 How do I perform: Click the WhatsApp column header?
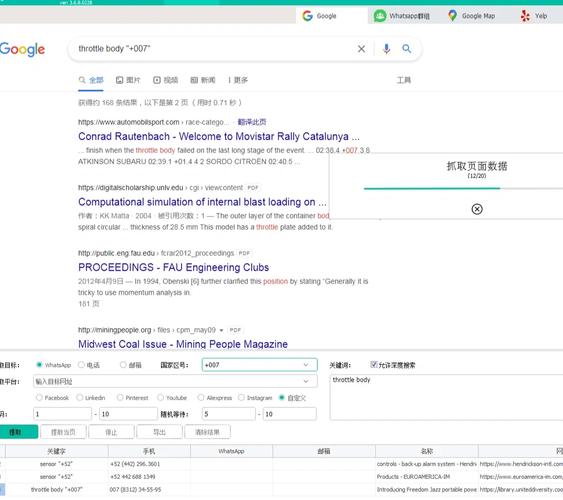[x=231, y=452]
